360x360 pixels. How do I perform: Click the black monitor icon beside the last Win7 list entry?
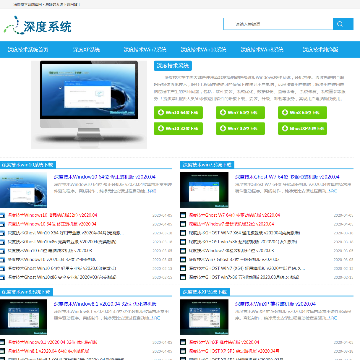click(x=183, y=277)
